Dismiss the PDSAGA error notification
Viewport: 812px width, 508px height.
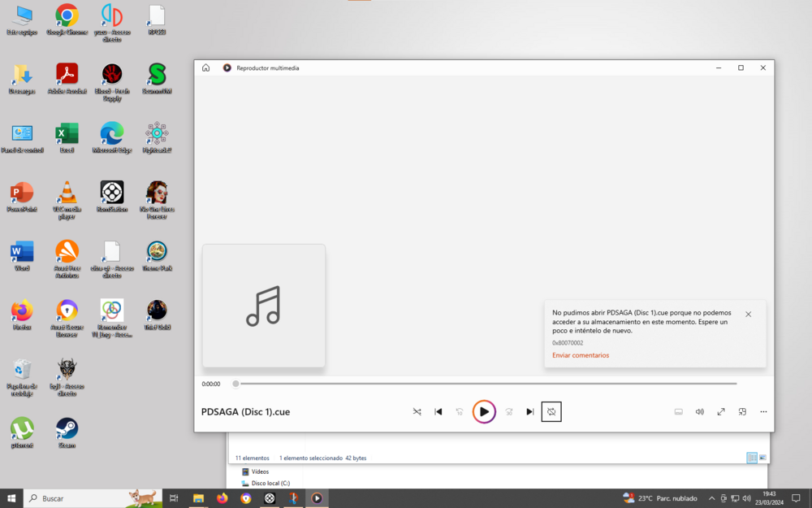coord(748,314)
